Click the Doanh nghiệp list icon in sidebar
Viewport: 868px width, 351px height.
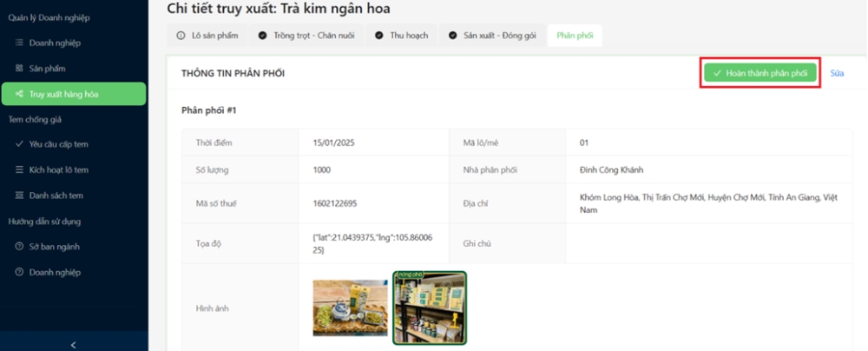[x=19, y=43]
